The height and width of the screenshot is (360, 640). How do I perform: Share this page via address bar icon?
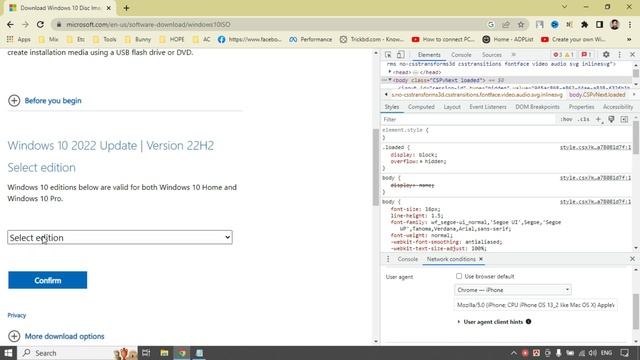tap(506, 24)
